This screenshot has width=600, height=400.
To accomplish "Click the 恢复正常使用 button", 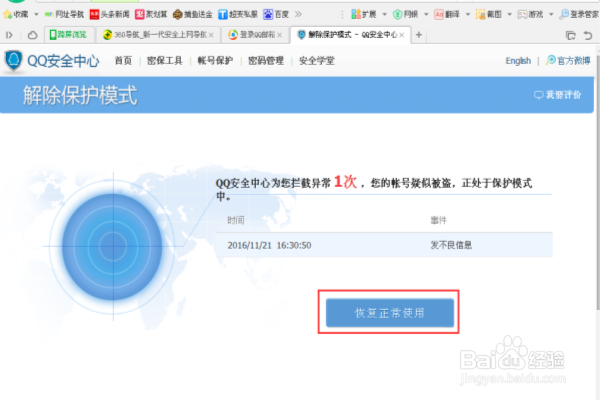I will (390, 313).
